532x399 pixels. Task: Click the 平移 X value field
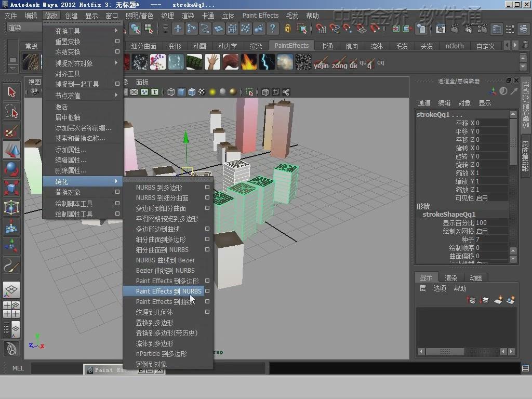491,123
